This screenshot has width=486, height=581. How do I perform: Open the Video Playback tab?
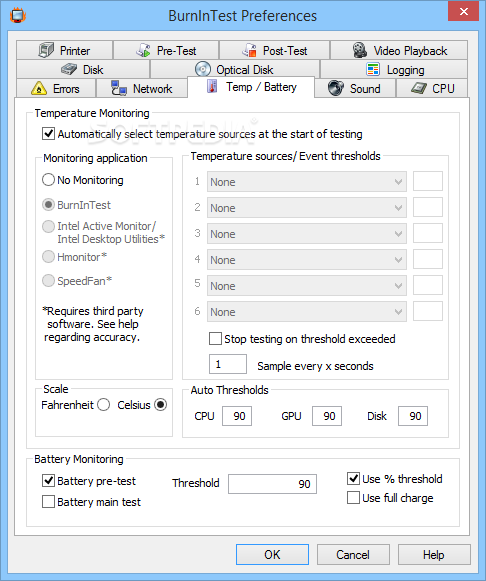[x=399, y=50]
